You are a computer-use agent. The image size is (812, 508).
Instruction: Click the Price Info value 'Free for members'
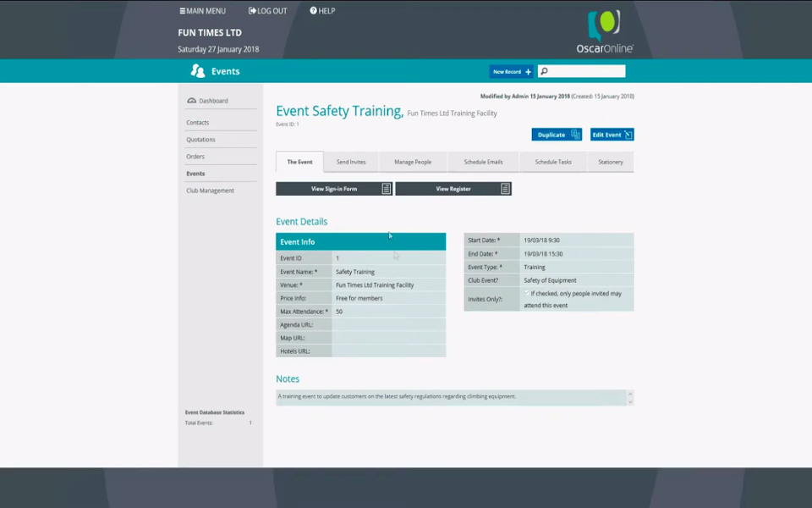359,298
